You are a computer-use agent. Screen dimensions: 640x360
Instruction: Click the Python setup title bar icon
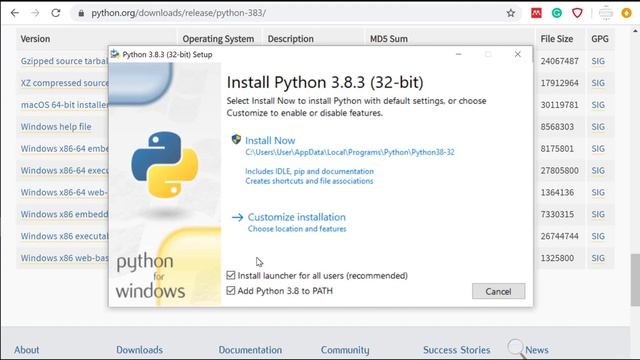pyautogui.click(x=115, y=54)
